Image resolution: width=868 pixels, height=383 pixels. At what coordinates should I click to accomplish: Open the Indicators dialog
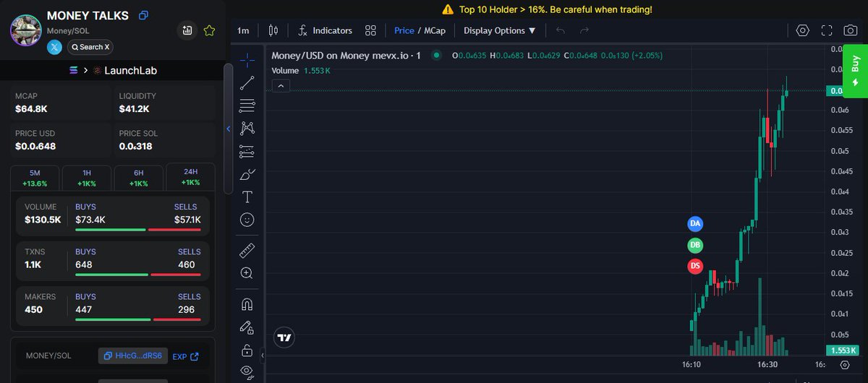point(324,30)
